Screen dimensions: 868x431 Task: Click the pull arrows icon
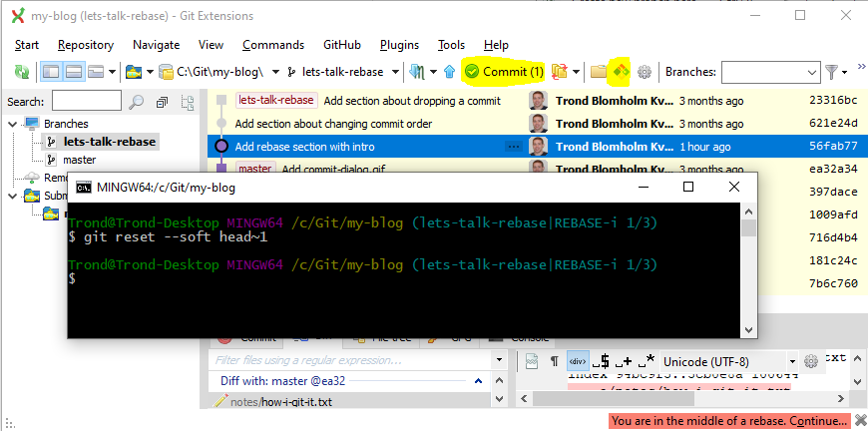[416, 72]
